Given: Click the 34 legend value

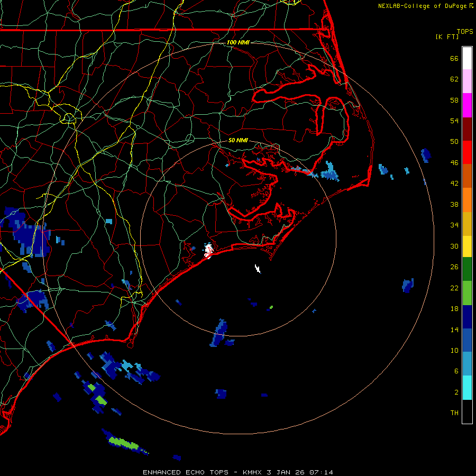Looking at the screenshot, I should pos(454,225).
